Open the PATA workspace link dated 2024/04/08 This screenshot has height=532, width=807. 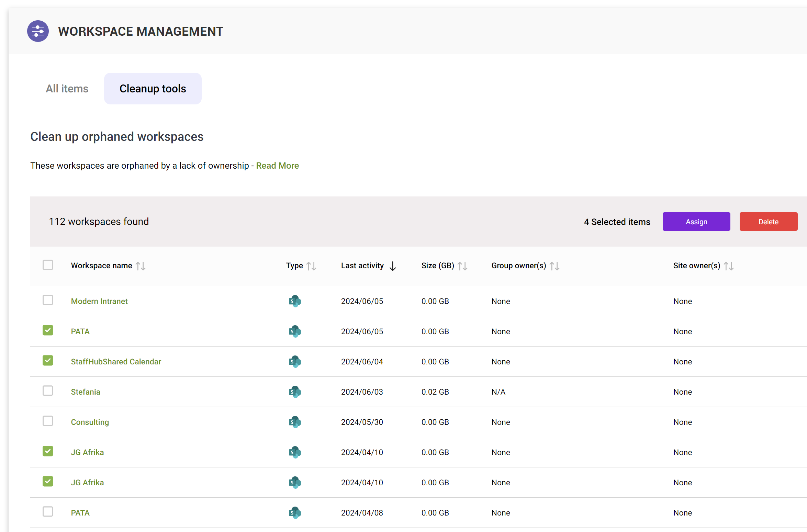point(80,513)
